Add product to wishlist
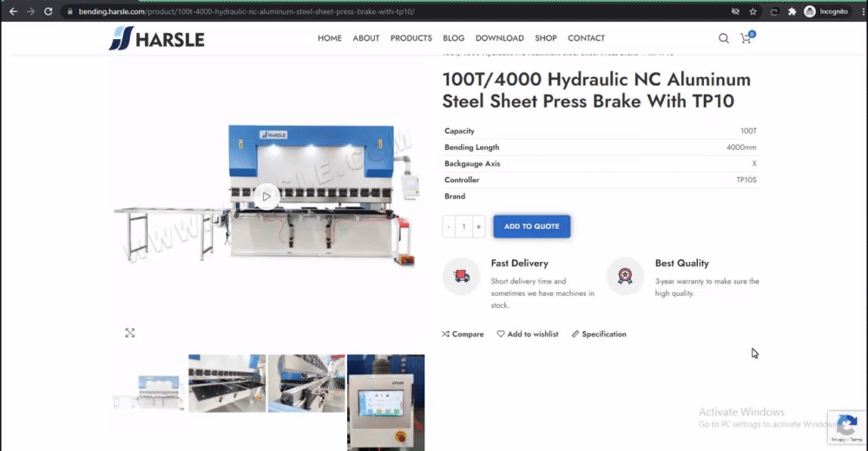Viewport: 868px width, 451px height. click(528, 334)
